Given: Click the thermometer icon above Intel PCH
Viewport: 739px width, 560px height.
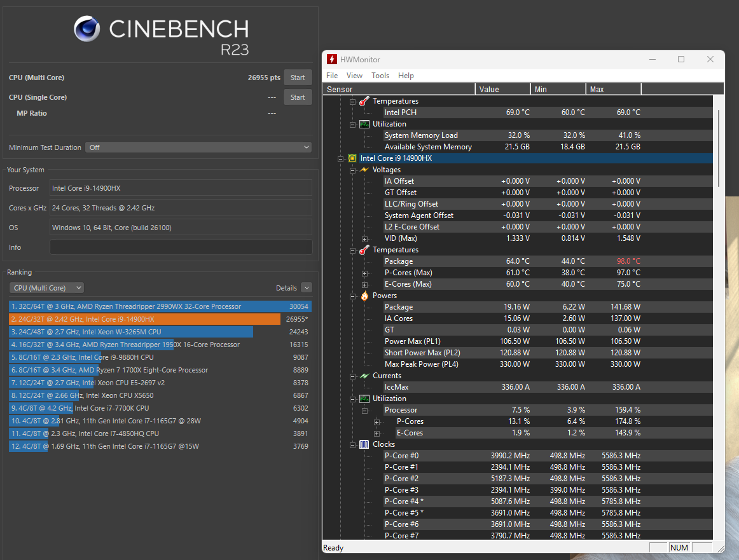Looking at the screenshot, I should (364, 101).
